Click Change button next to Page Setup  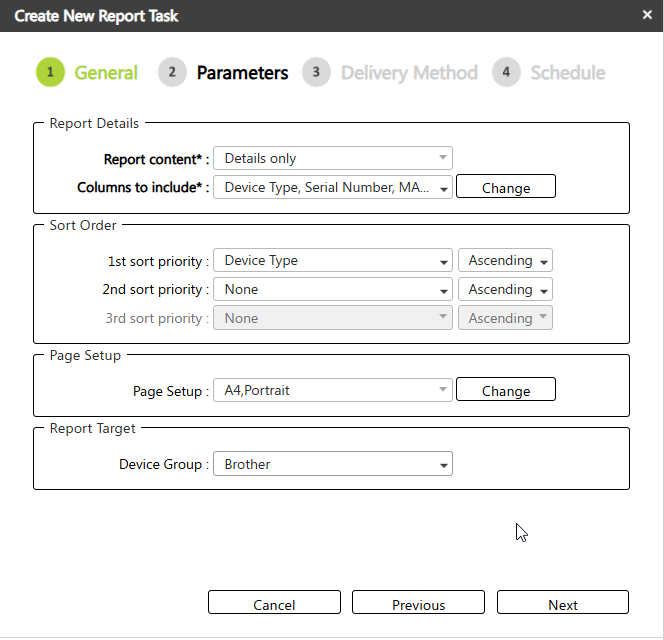[x=505, y=391]
